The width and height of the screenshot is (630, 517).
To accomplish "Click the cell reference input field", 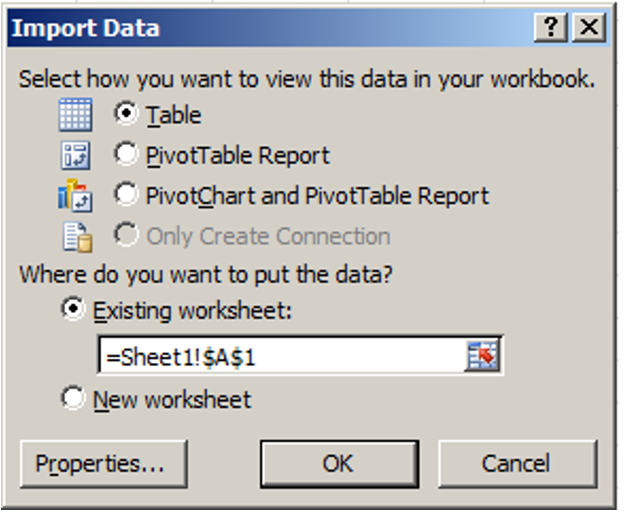I will click(280, 357).
